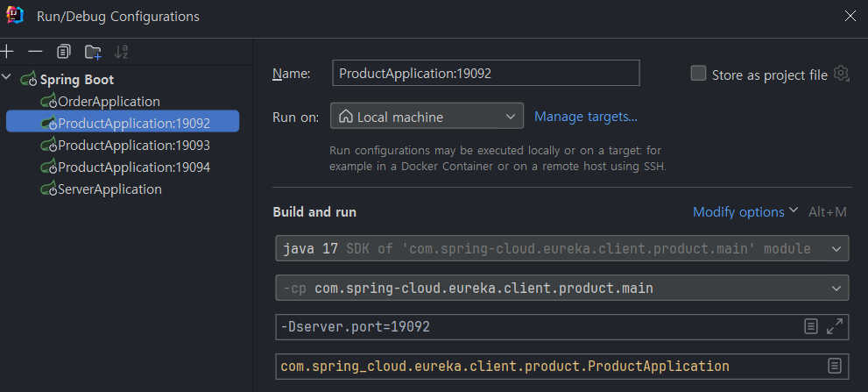Expand the VM options field with arrows icon
This screenshot has width=868, height=392.
pos(835,326)
